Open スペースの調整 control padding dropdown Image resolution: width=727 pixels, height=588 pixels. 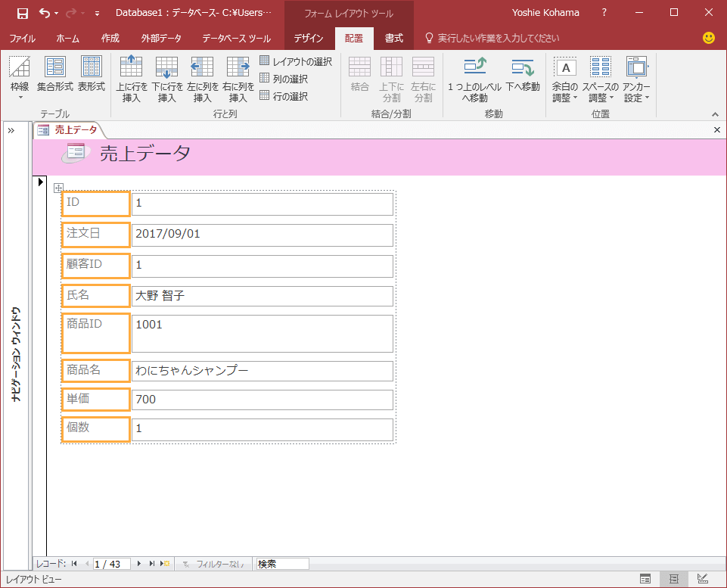[601, 79]
